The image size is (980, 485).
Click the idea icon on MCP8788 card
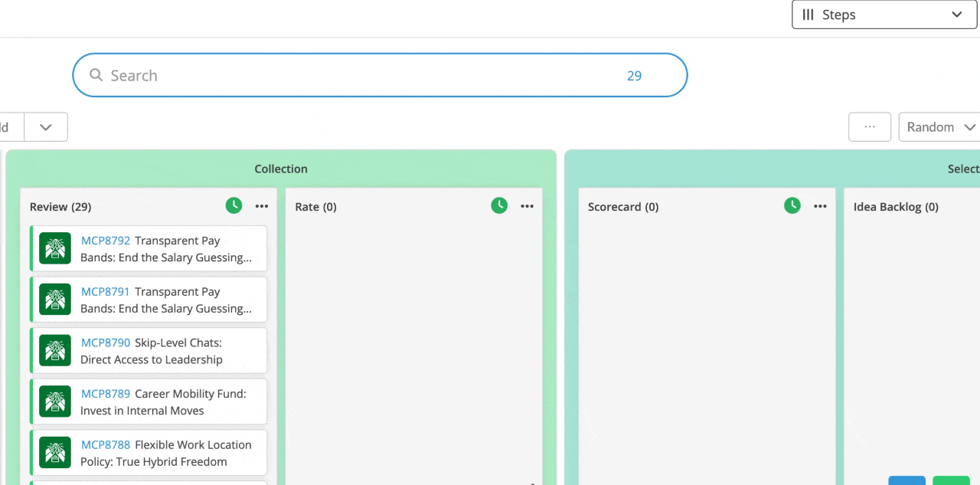[55, 452]
